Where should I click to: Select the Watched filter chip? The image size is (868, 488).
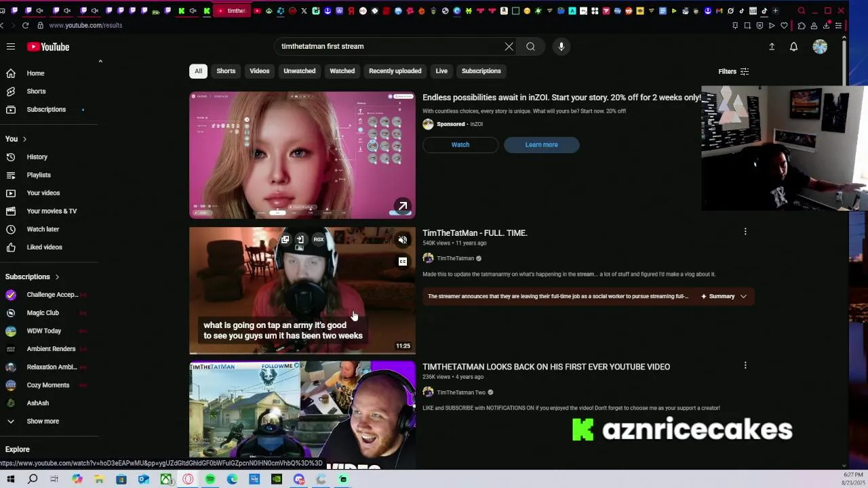342,71
